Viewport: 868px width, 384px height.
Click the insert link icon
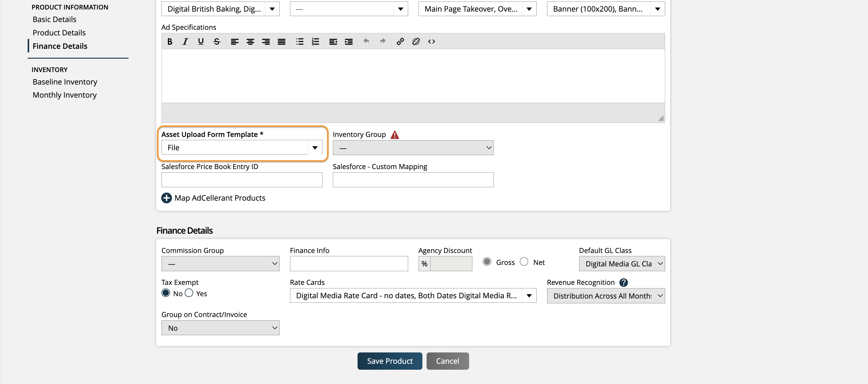400,41
